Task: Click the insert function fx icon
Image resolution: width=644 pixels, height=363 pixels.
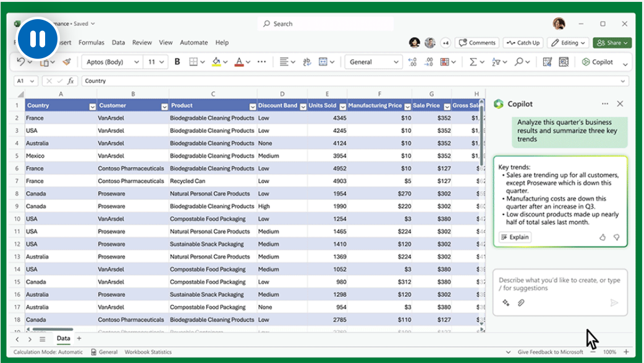Action: click(70, 81)
